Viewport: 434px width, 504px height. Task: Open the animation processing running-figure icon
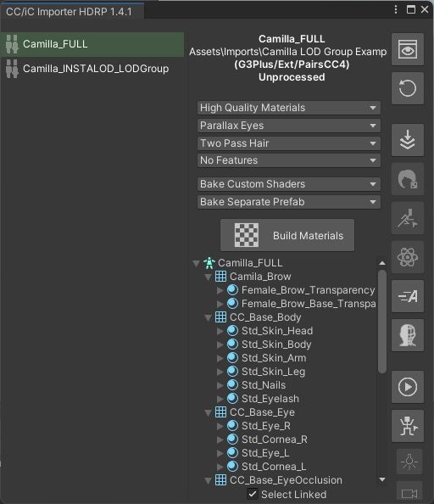pyautogui.click(x=408, y=218)
